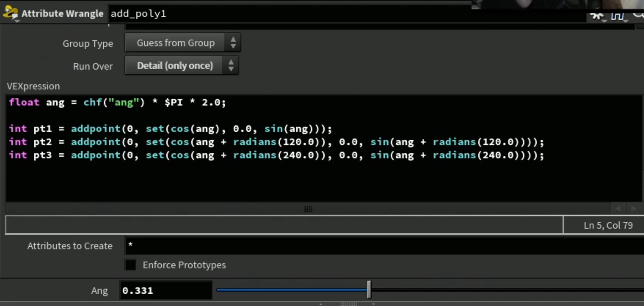
Task: Click the node name field add_poly1
Action: [347, 14]
